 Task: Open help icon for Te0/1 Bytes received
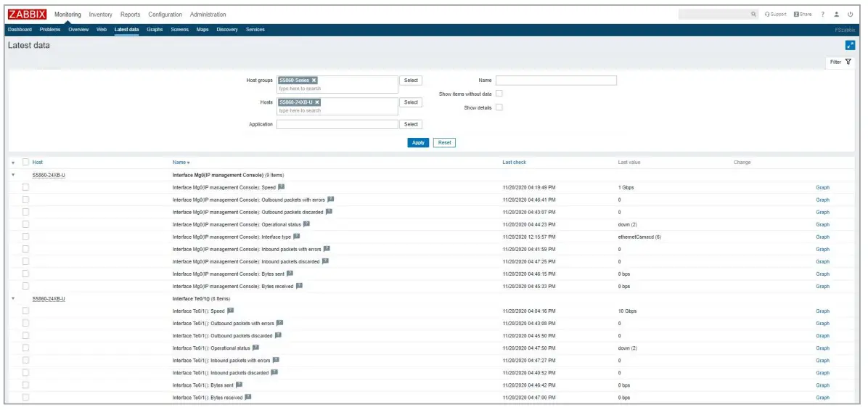(248, 397)
